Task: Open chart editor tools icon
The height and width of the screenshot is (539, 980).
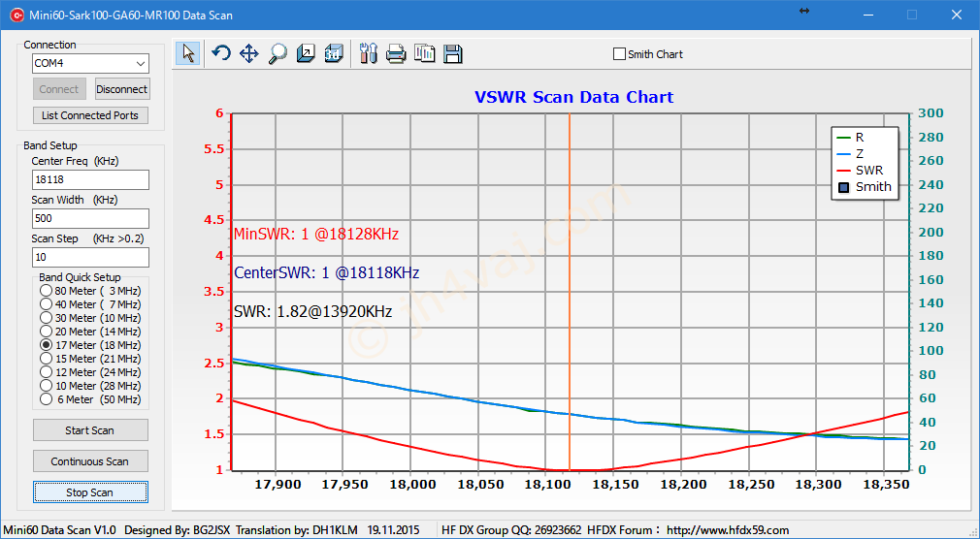Action: [369, 53]
